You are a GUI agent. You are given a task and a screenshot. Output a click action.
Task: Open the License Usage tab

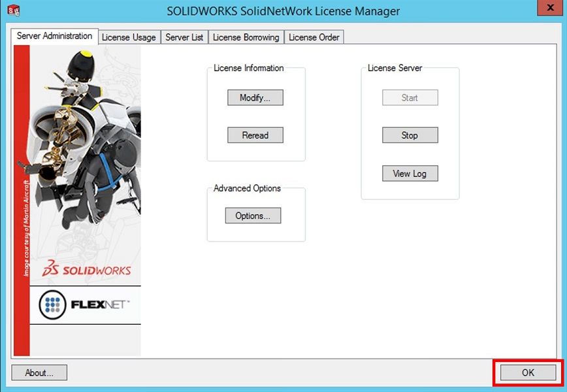tap(129, 37)
